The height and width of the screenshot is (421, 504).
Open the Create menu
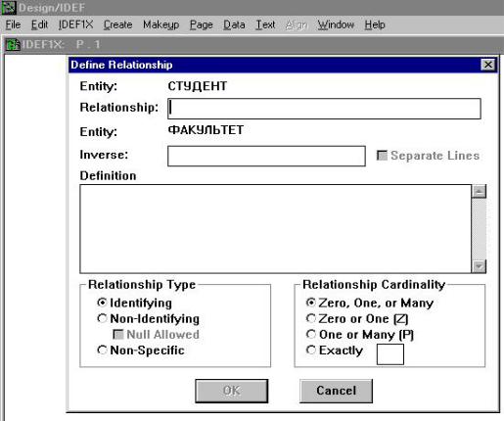[117, 24]
